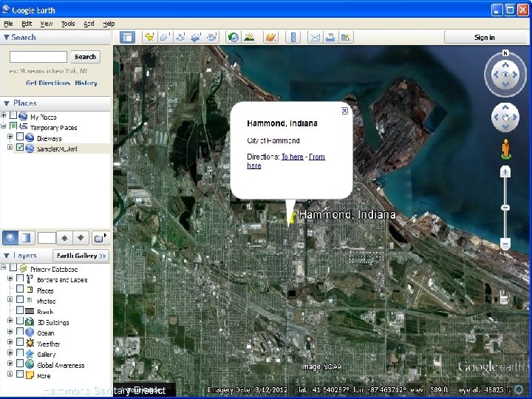Click the print icon in toolbar
The height and width of the screenshot is (399, 532).
pyautogui.click(x=330, y=37)
